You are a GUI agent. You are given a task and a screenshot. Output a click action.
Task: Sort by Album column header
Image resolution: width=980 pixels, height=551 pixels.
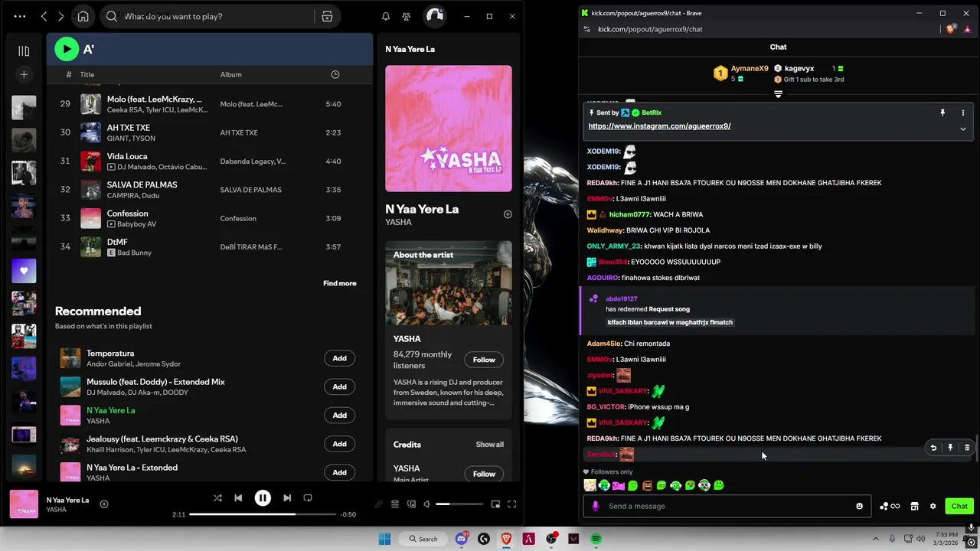pyautogui.click(x=231, y=74)
